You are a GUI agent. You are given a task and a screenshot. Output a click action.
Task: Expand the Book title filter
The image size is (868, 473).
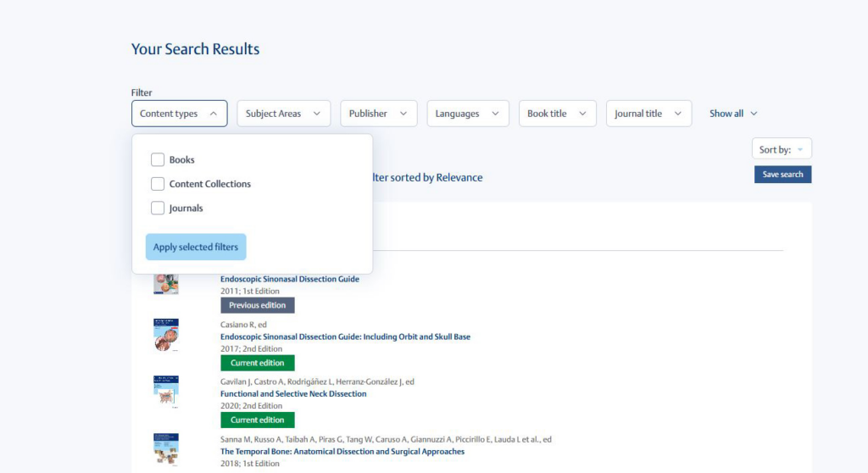(x=557, y=114)
